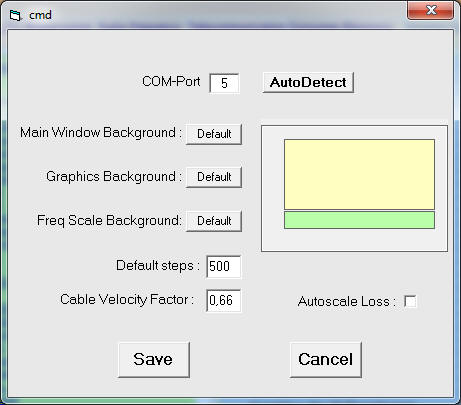Save the settings

tap(154, 359)
